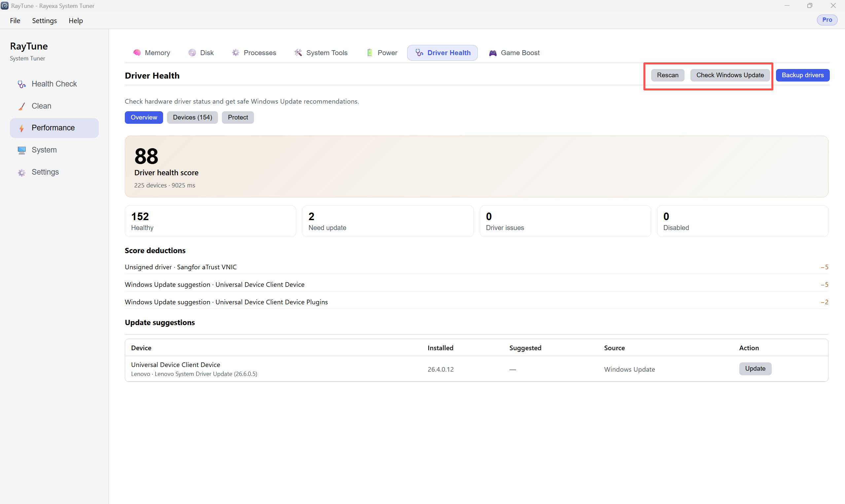Viewport: 845px width, 504px height.
Task: Show the Devices (154) list
Action: (192, 118)
